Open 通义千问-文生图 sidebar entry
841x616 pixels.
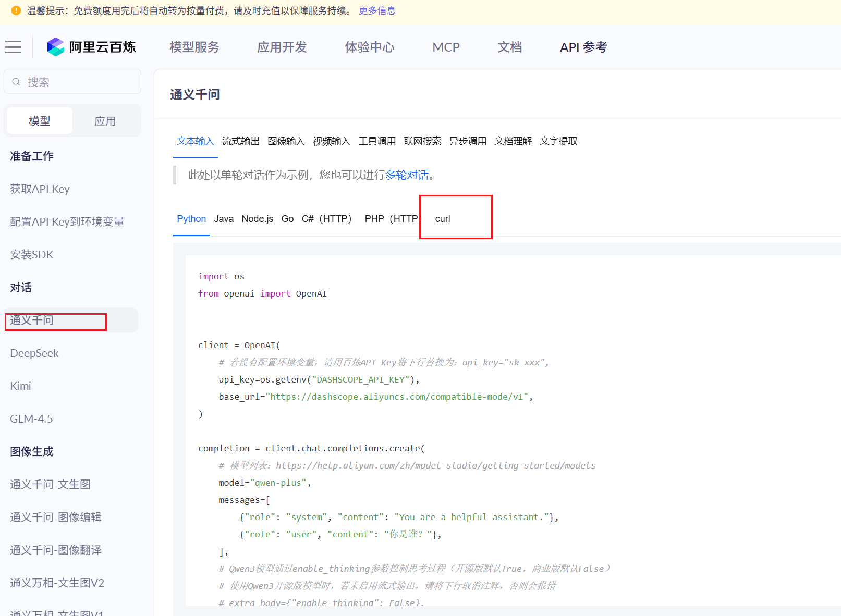click(x=51, y=484)
